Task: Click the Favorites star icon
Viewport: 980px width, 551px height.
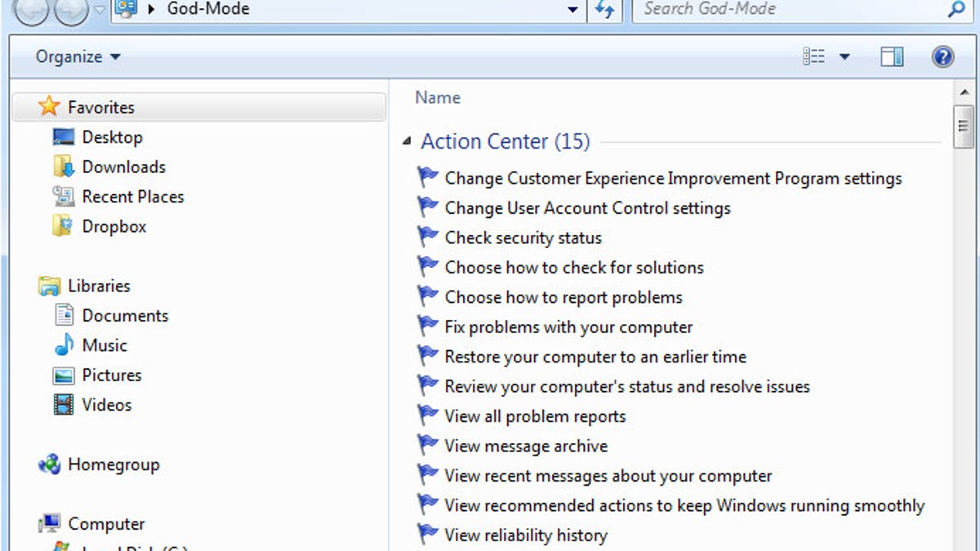Action: coord(49,106)
